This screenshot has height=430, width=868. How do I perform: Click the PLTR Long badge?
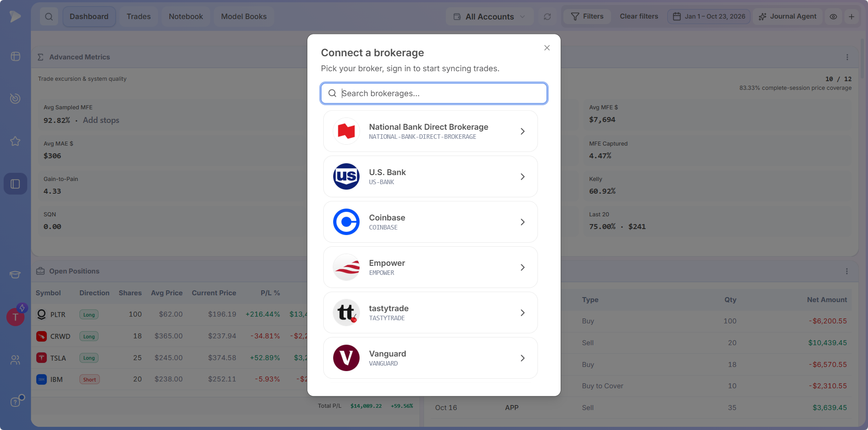pyautogui.click(x=89, y=315)
